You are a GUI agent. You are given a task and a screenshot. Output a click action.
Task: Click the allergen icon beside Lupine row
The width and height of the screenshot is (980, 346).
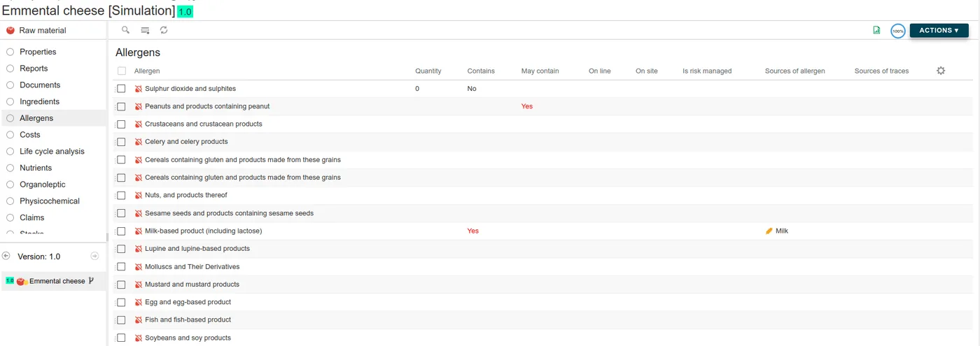139,249
